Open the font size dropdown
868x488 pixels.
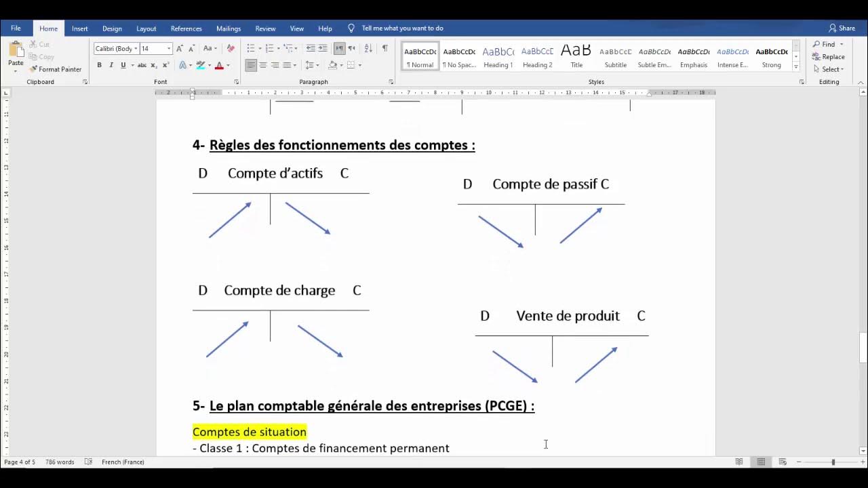[x=169, y=48]
